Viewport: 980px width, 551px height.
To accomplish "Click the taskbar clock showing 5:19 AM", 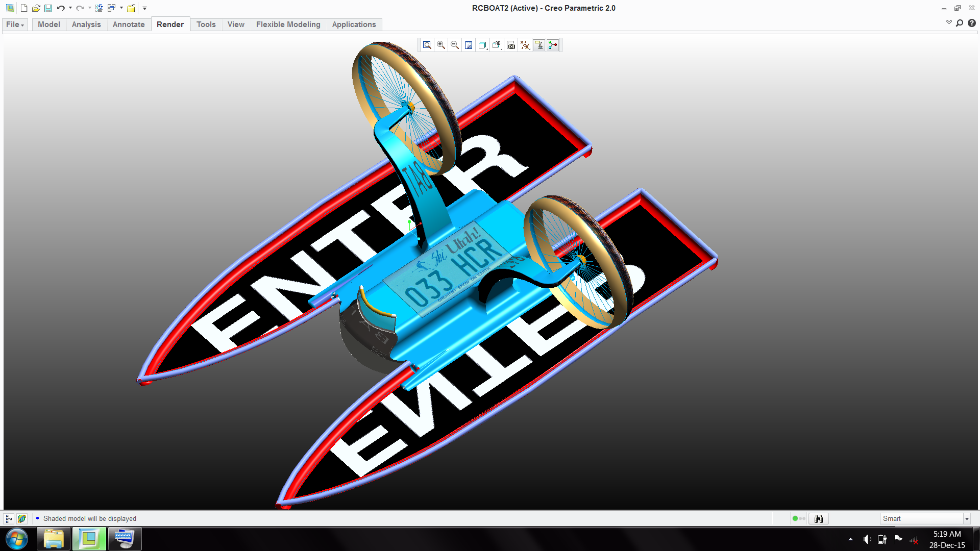I will pyautogui.click(x=947, y=539).
